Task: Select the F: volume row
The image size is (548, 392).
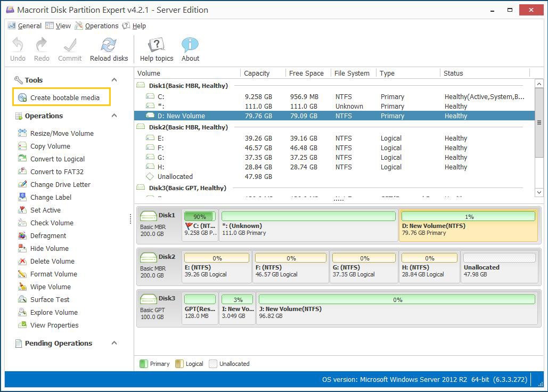Action: (334, 148)
